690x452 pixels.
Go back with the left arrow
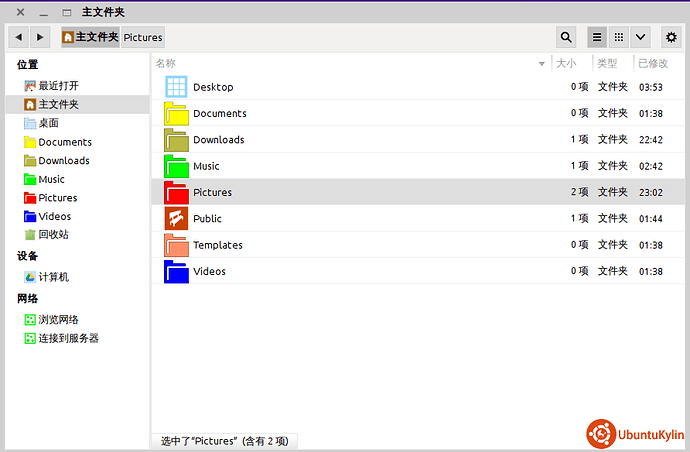pyautogui.click(x=19, y=37)
